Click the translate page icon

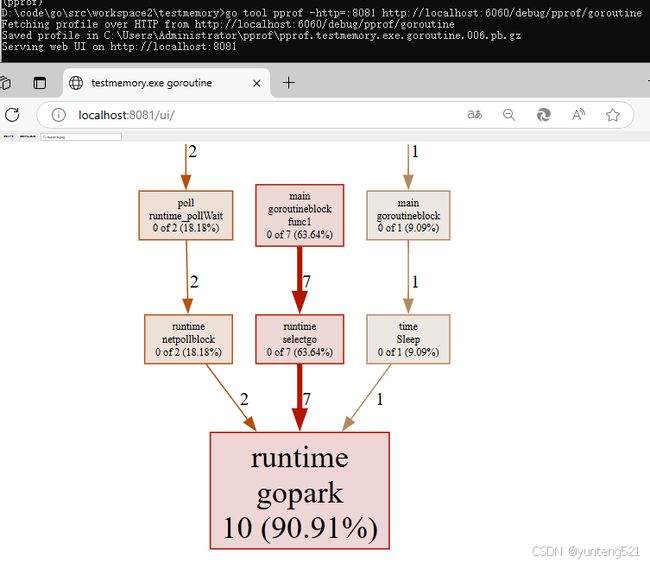click(x=475, y=114)
